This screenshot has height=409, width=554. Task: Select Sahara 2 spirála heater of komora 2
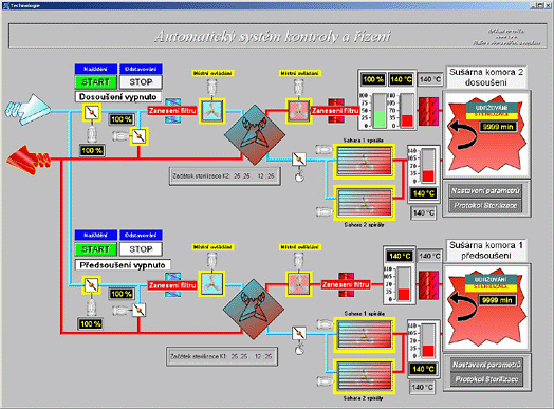point(364,204)
